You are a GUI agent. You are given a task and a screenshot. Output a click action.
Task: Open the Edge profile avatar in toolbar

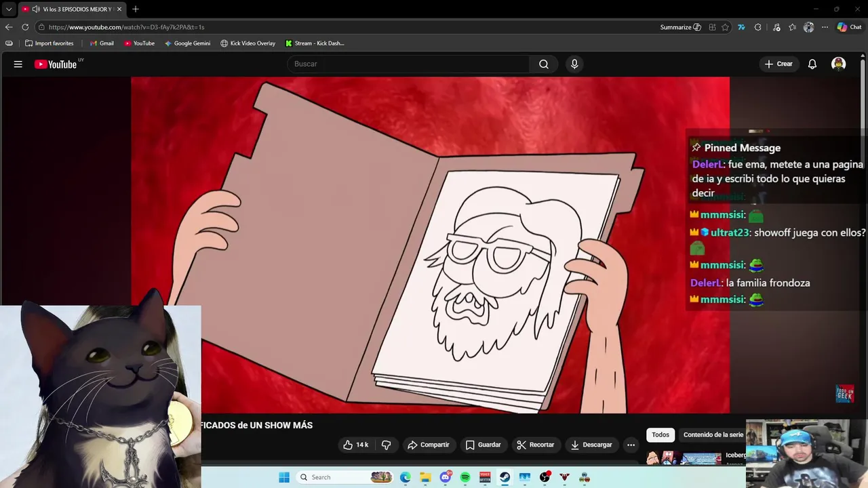tap(808, 27)
